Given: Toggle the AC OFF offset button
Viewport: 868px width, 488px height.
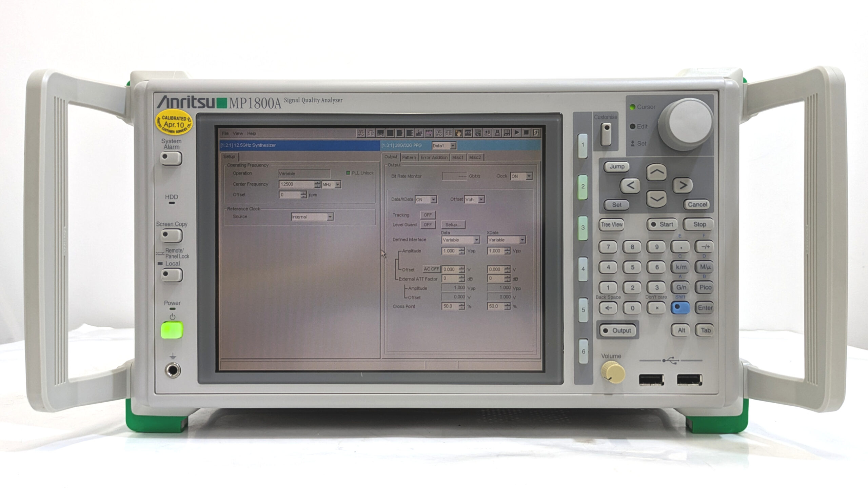Looking at the screenshot, I should click(x=431, y=269).
